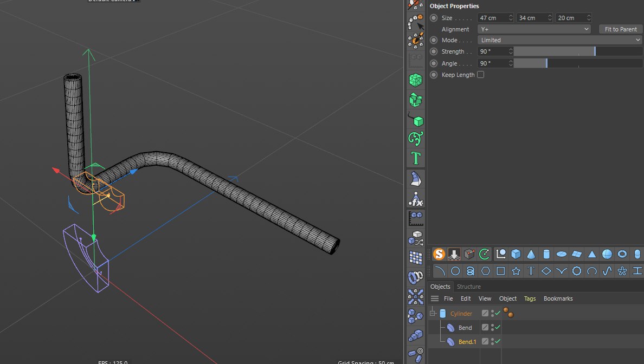The height and width of the screenshot is (364, 644).
Task: Click the Phong tag on Cylinder
Action: tap(508, 313)
